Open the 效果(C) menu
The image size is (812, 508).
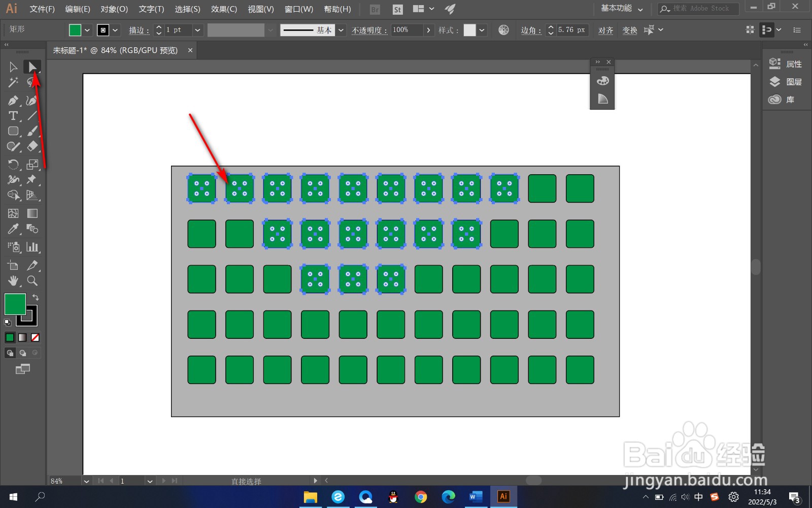click(224, 9)
